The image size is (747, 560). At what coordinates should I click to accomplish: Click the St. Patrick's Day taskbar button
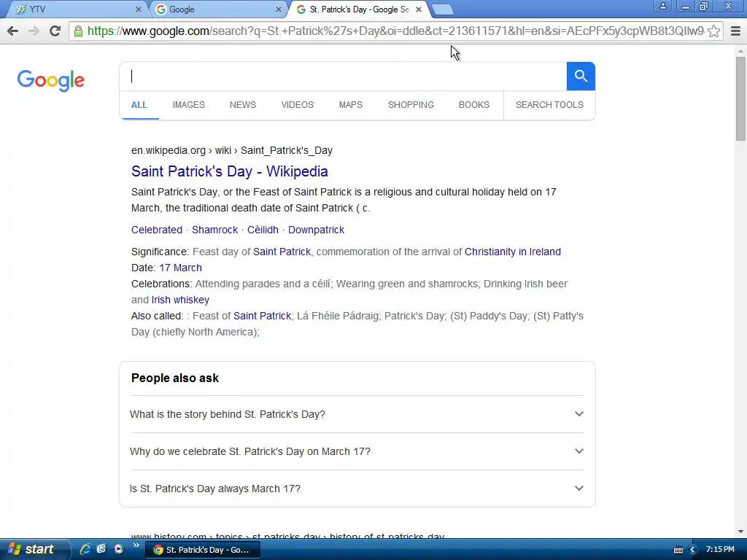click(202, 550)
